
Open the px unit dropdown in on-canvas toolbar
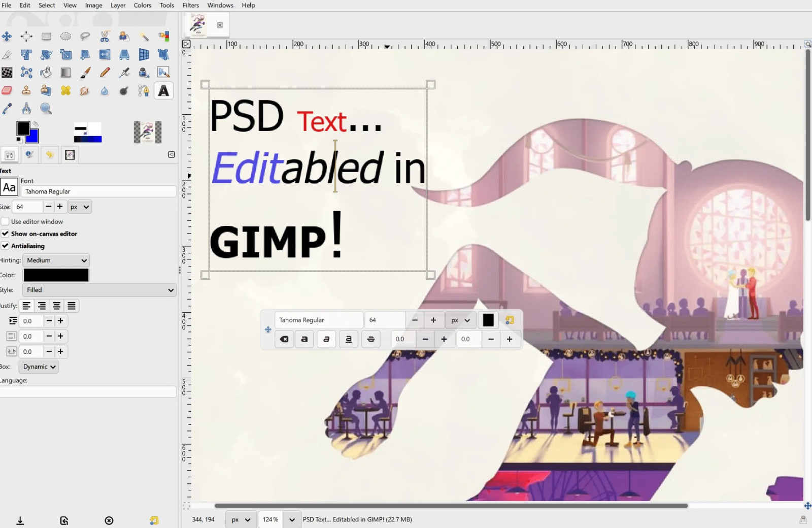tap(461, 320)
